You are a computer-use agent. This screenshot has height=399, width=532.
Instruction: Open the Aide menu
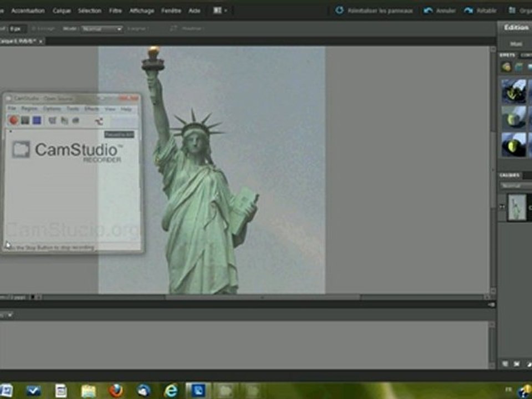(x=195, y=11)
